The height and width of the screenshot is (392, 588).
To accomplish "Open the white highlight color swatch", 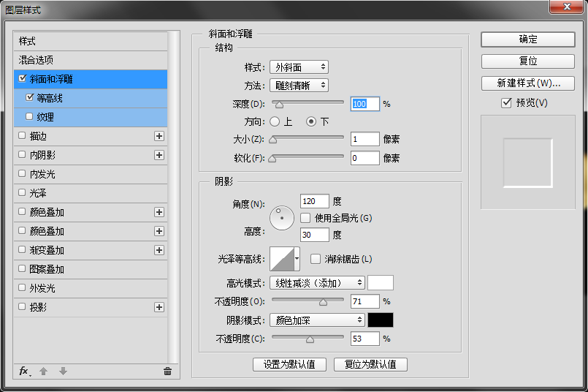I will click(381, 283).
